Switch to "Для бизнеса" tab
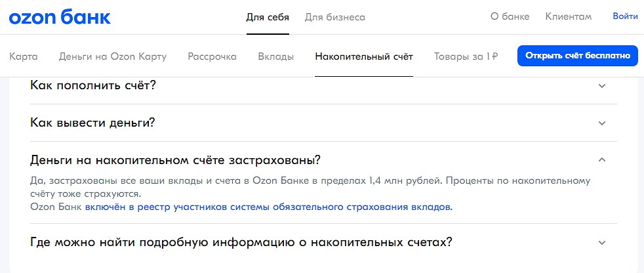644x273 pixels. click(335, 17)
